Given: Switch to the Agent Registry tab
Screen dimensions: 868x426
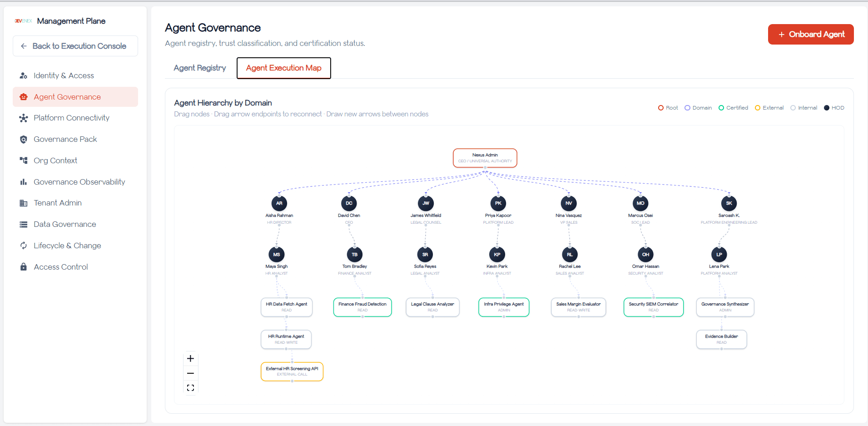Looking at the screenshot, I should (200, 68).
